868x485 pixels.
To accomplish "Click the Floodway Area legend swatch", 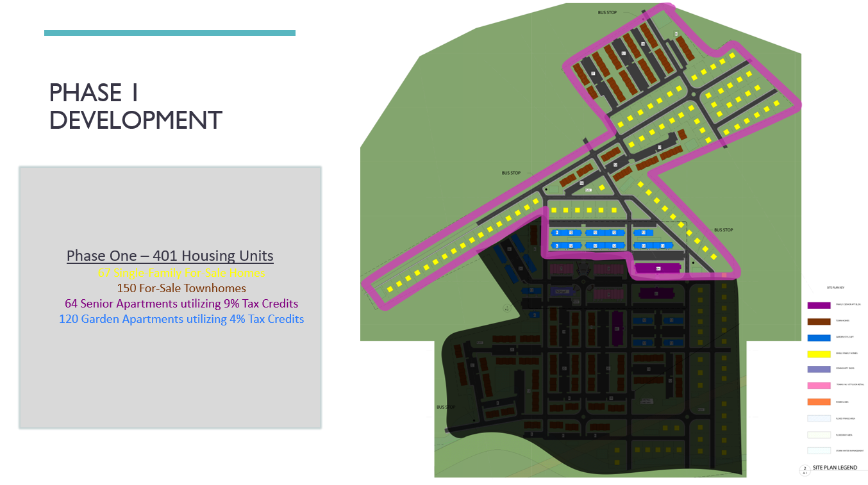I will tap(818, 434).
